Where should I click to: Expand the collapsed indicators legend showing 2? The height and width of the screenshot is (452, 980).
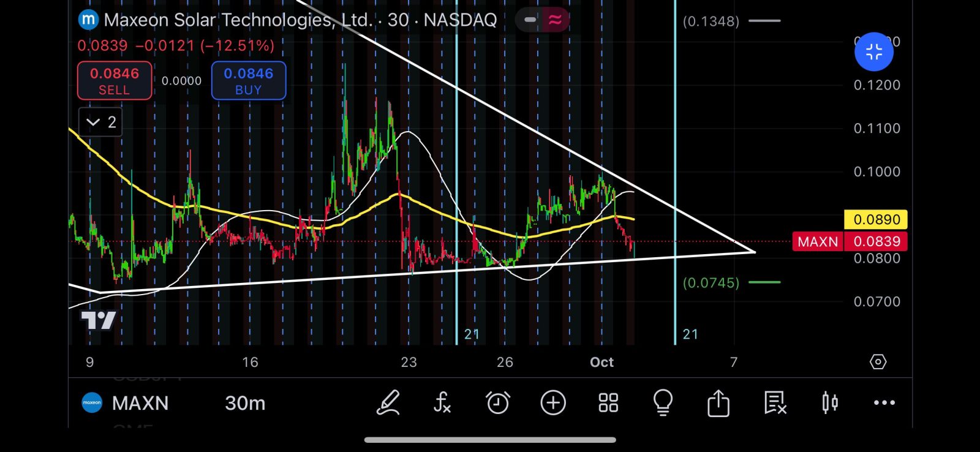tap(100, 122)
